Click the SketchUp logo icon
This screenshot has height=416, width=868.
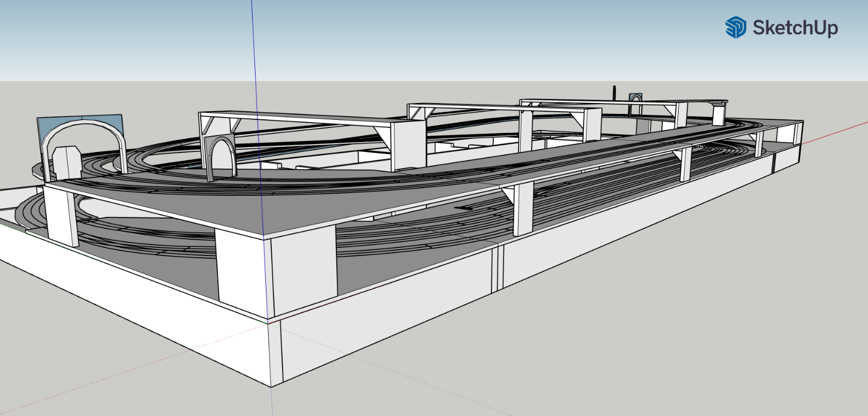(736, 27)
